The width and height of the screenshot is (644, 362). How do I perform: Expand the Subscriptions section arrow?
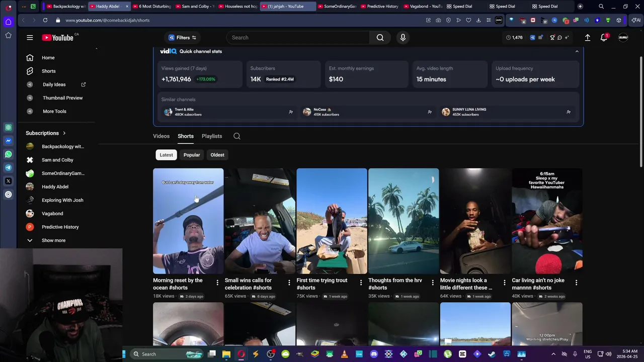tap(64, 133)
